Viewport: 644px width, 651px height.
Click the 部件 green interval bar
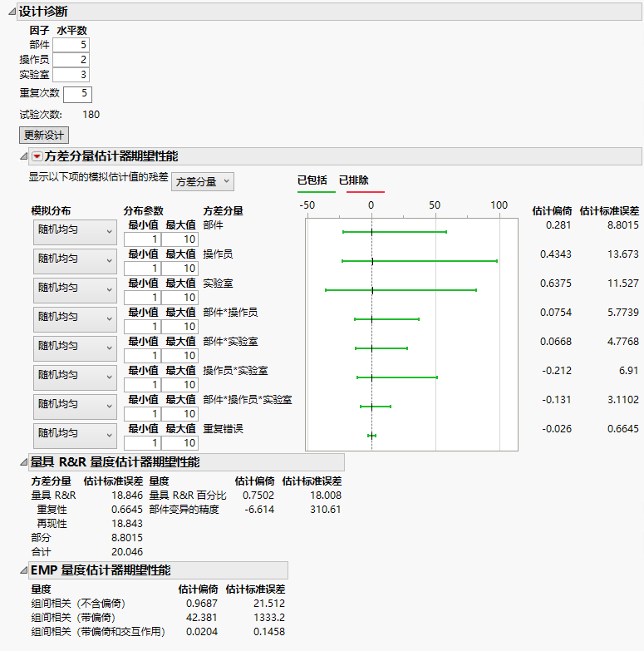[395, 232]
